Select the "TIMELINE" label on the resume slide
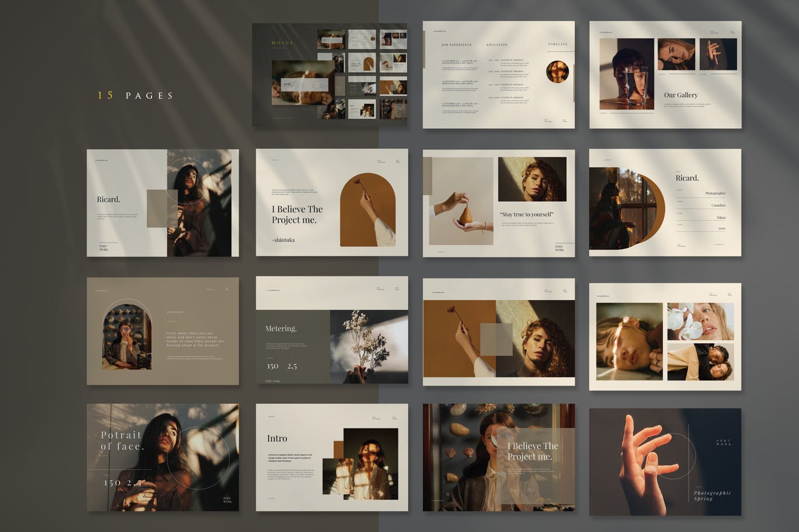 click(558, 44)
